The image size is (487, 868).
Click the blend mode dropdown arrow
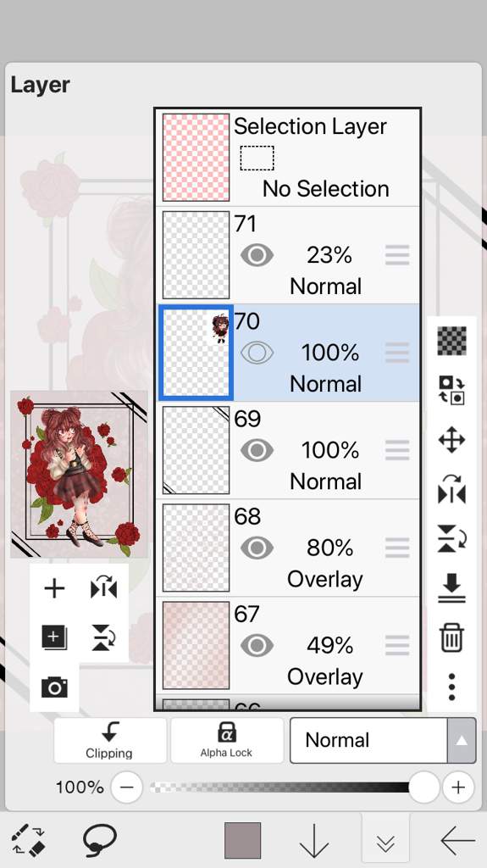(x=462, y=741)
